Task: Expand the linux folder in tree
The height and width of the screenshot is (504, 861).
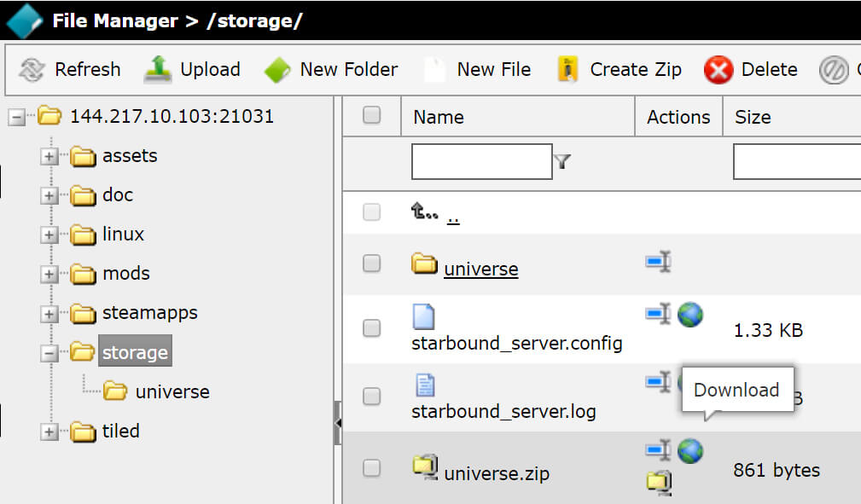Action: [49, 235]
